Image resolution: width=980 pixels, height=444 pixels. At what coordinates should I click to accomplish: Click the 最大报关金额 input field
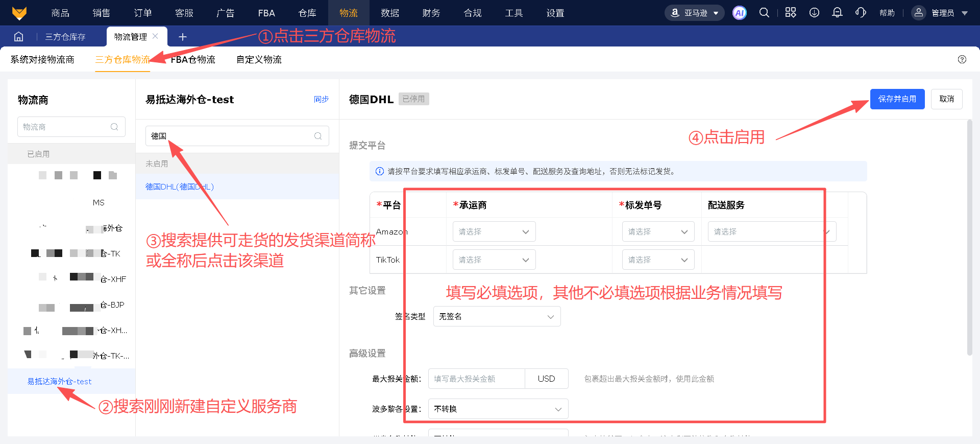(x=476, y=379)
